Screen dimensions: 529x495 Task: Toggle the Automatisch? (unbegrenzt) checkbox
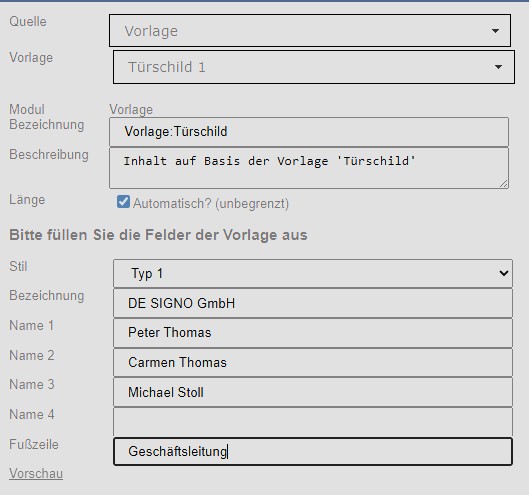click(123, 202)
